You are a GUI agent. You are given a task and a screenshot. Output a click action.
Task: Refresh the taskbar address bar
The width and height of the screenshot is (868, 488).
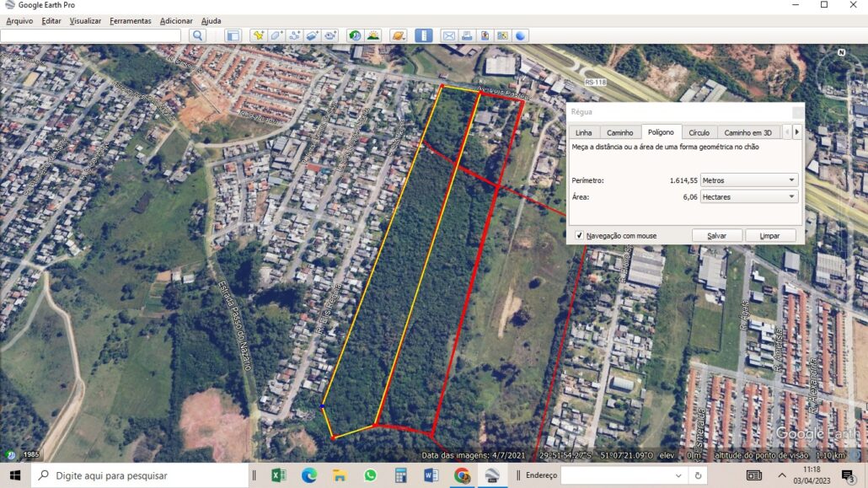tap(698, 475)
